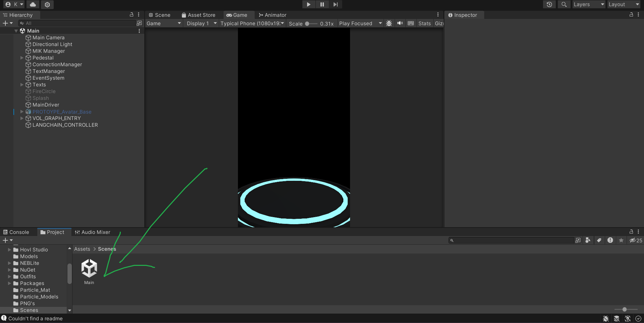The height and width of the screenshot is (323, 644).
Task: Switch to the Animator tab
Action: pos(273,15)
